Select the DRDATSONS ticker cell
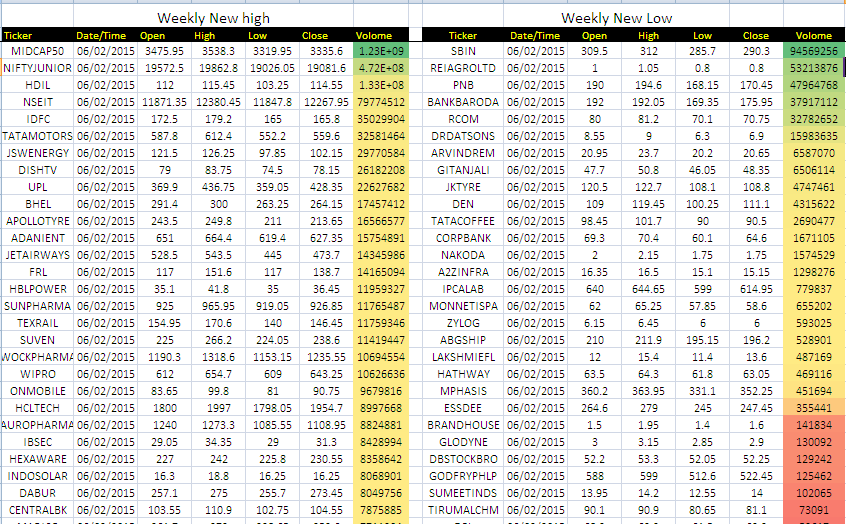Viewport: 846px width, 524px height. (x=463, y=136)
